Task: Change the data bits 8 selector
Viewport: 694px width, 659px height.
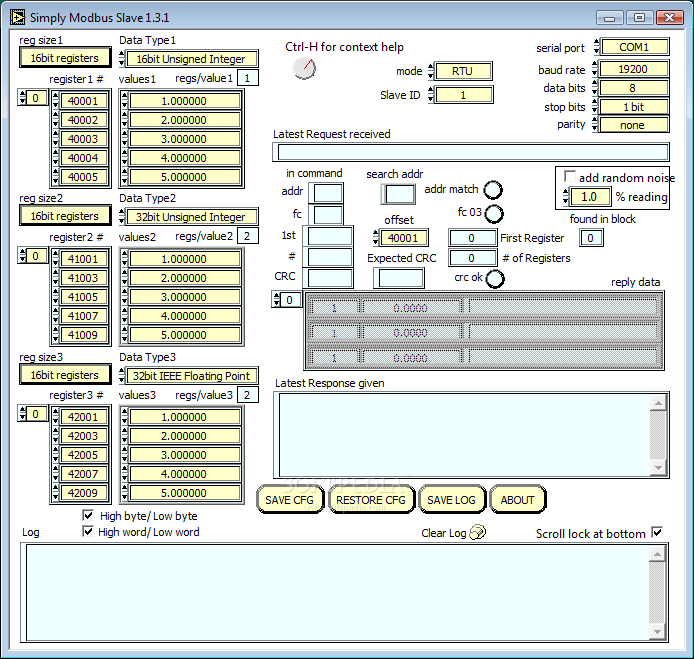Action: point(633,88)
